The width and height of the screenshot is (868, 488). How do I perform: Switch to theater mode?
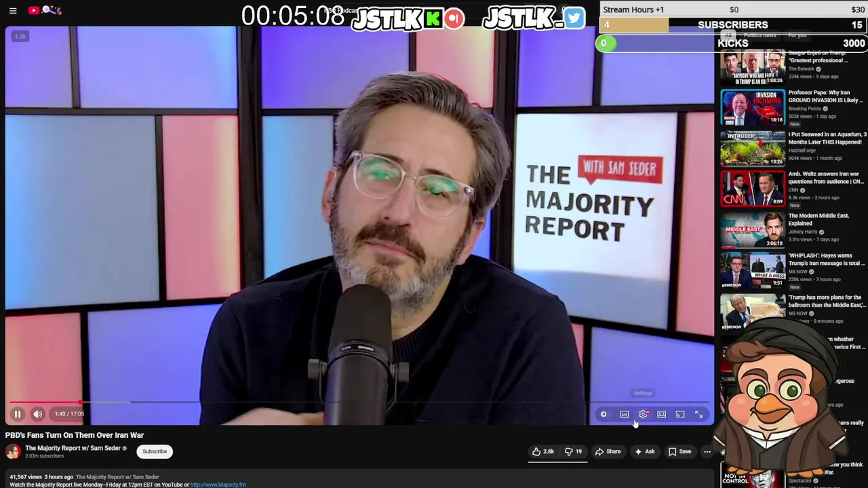pos(662,414)
